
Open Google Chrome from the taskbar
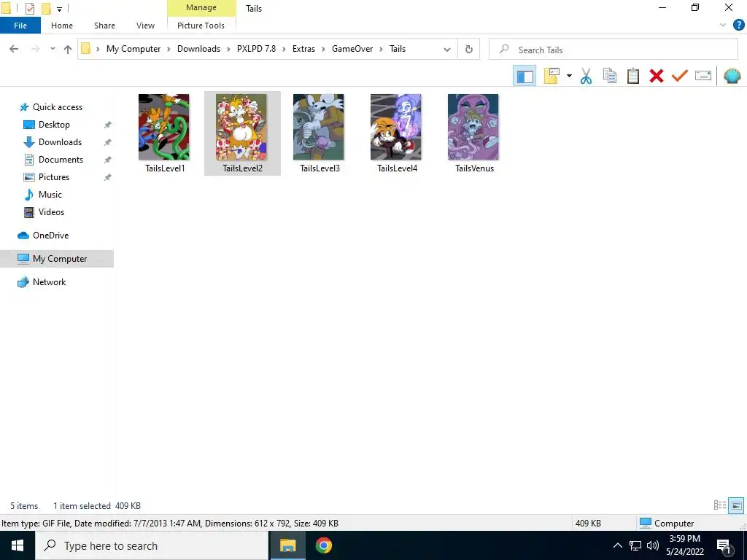click(323, 545)
